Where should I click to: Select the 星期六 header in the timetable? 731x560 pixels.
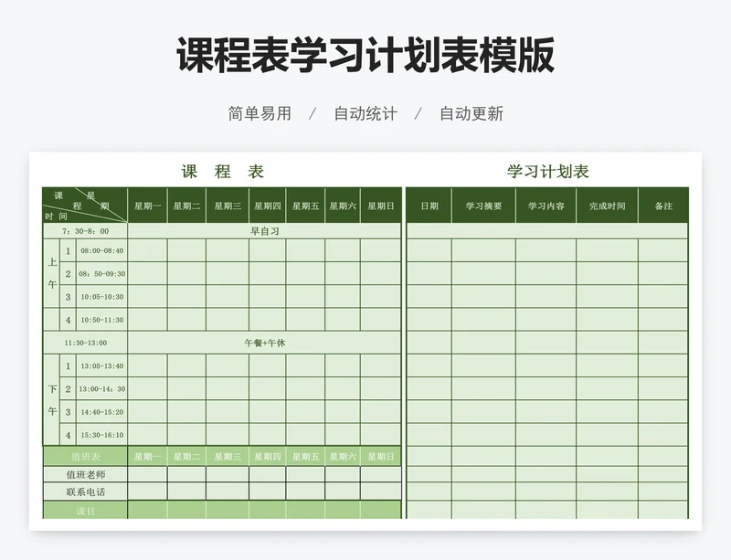[343, 206]
